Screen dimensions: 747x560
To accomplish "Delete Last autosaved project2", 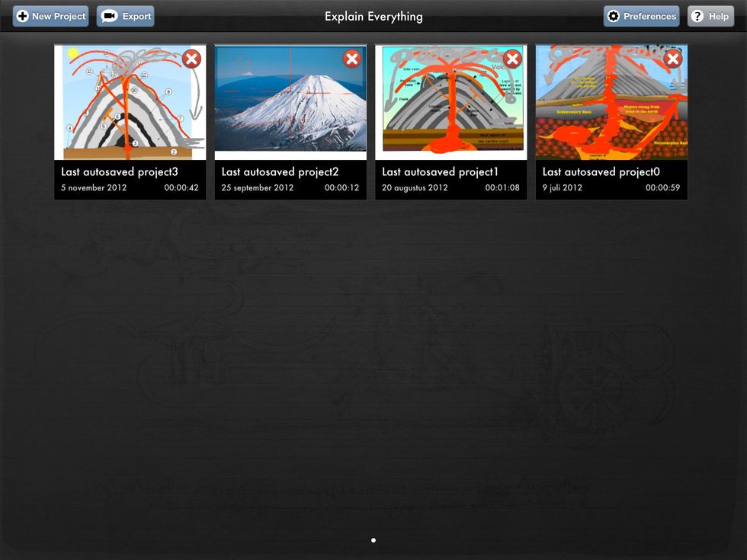I will [x=352, y=59].
